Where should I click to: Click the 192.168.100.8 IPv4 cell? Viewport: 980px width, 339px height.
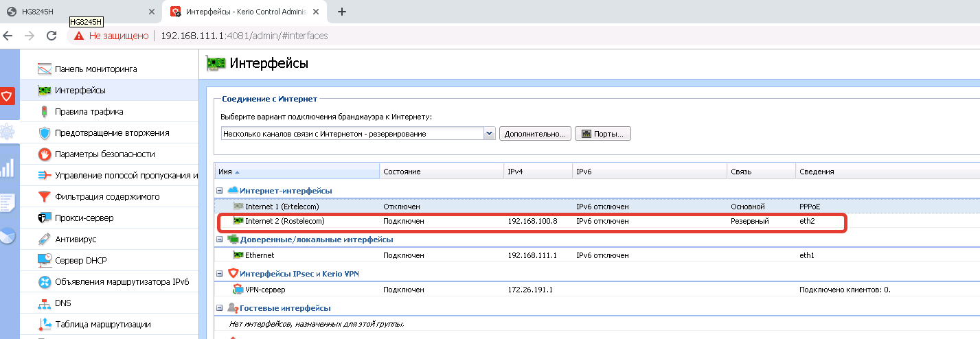pos(532,222)
